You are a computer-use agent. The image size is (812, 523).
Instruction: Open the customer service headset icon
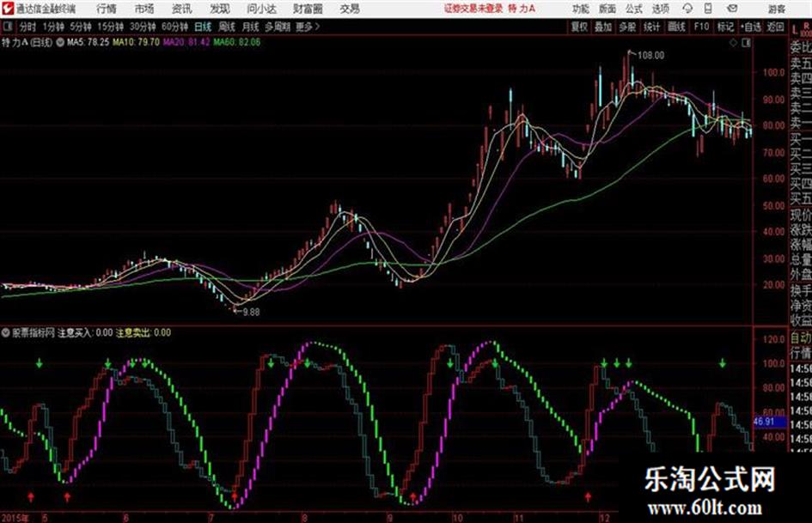[687, 9]
